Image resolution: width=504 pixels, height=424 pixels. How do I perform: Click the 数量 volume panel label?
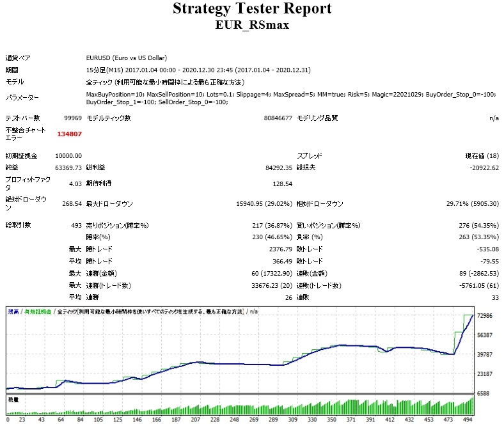point(13,400)
